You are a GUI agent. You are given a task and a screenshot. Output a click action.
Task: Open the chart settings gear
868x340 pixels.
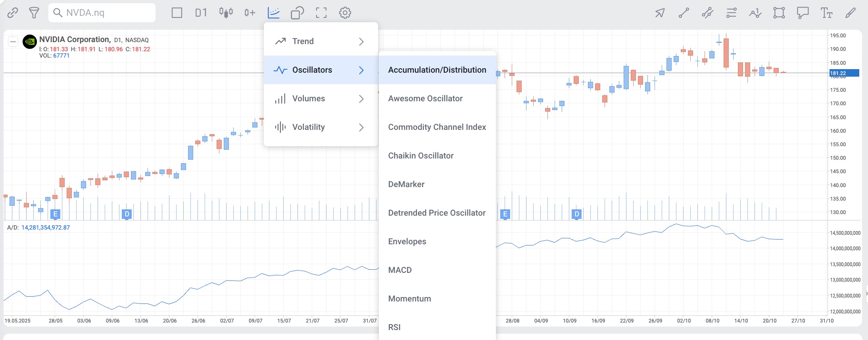[345, 13]
